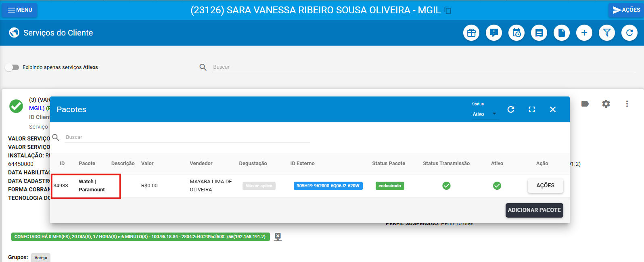Screen dimensions: 644x262
Task: Sort by Status Transmissão column header
Action: pyautogui.click(x=446, y=163)
